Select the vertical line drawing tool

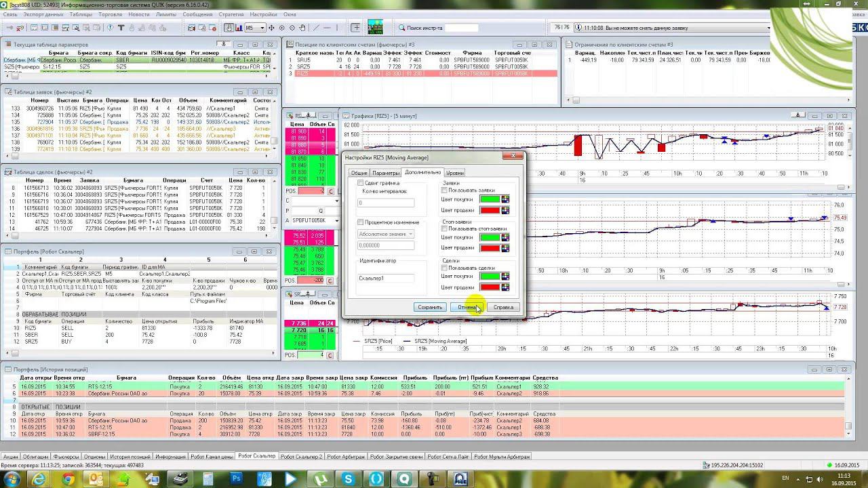pyautogui.click(x=338, y=28)
